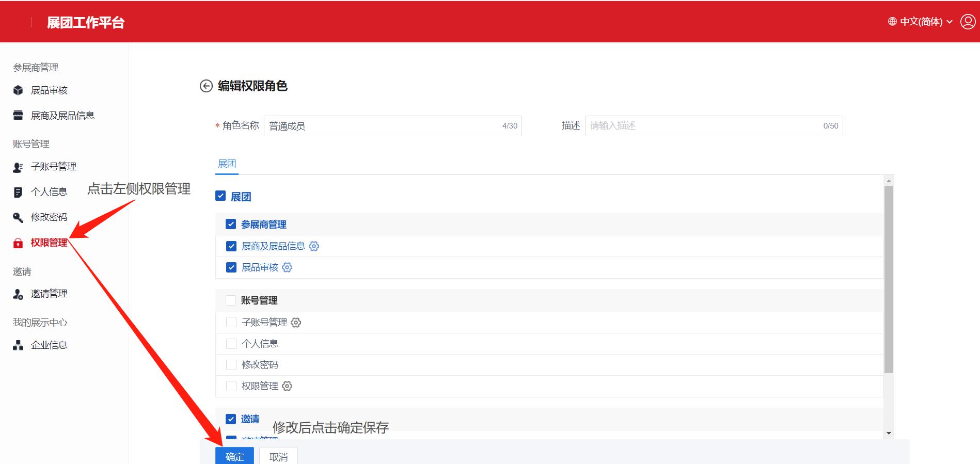Click the 邀请管理 sidebar icon

pos(18,294)
